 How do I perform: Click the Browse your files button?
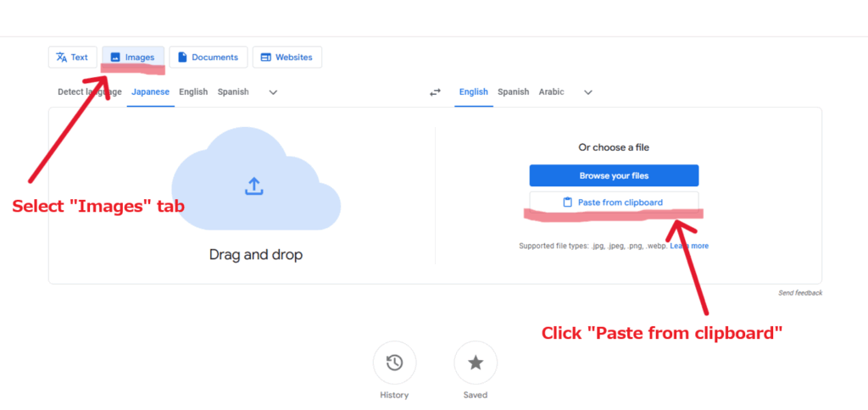[614, 175]
